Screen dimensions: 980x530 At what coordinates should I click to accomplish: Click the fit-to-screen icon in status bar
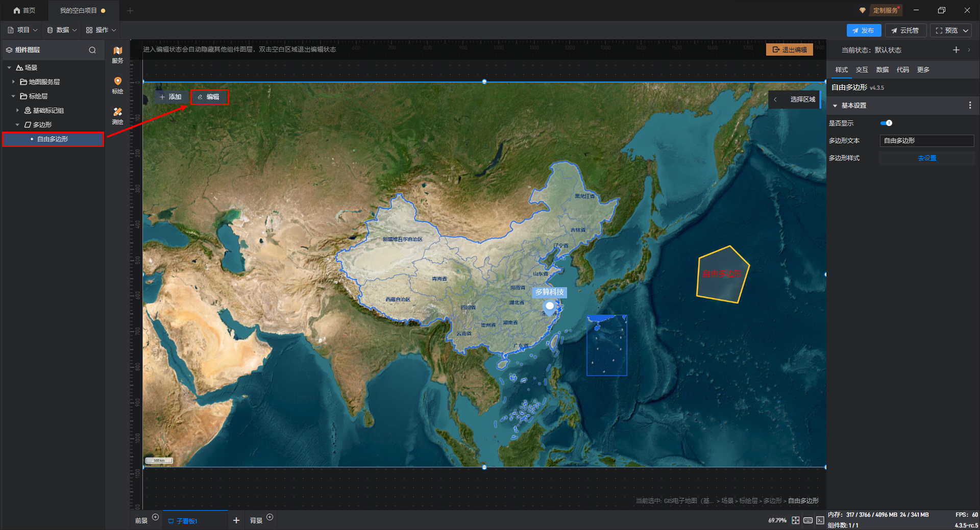[796, 520]
